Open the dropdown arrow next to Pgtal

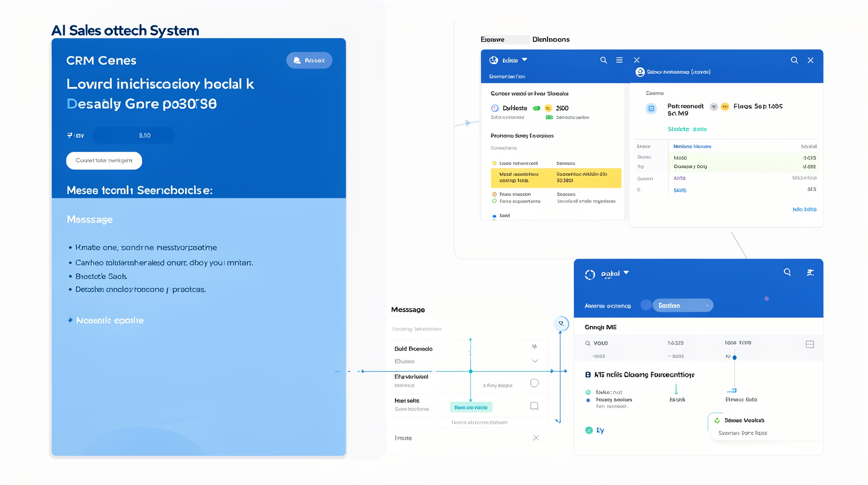[x=626, y=273]
